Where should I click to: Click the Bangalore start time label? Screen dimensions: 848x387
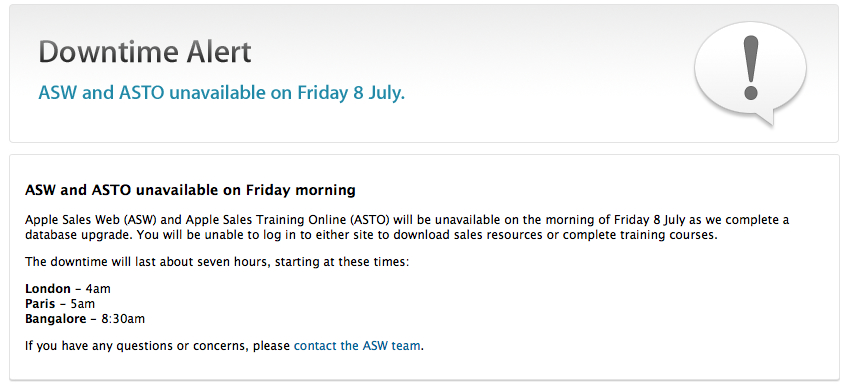56,319
